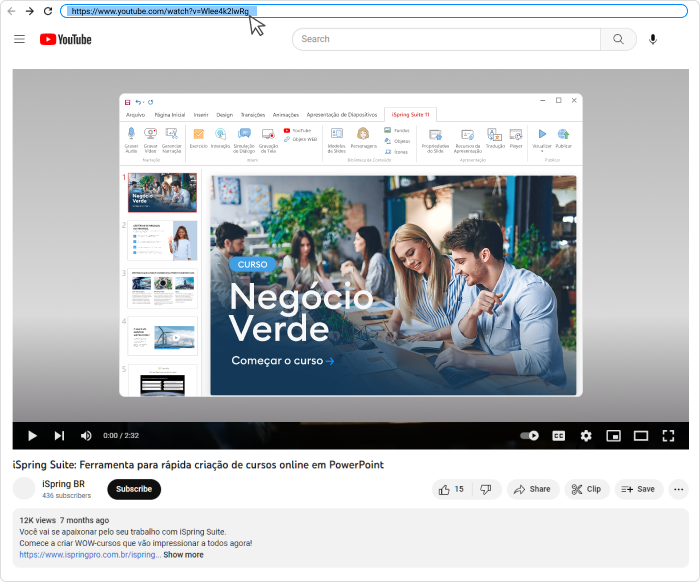Open Recursos da Apresentação in the ribbon

[467, 141]
